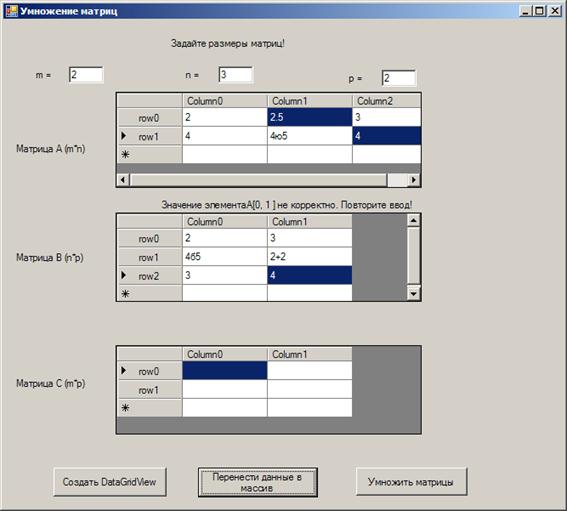
Task: Click Matrix A top-left select-all corner
Action: point(150,101)
